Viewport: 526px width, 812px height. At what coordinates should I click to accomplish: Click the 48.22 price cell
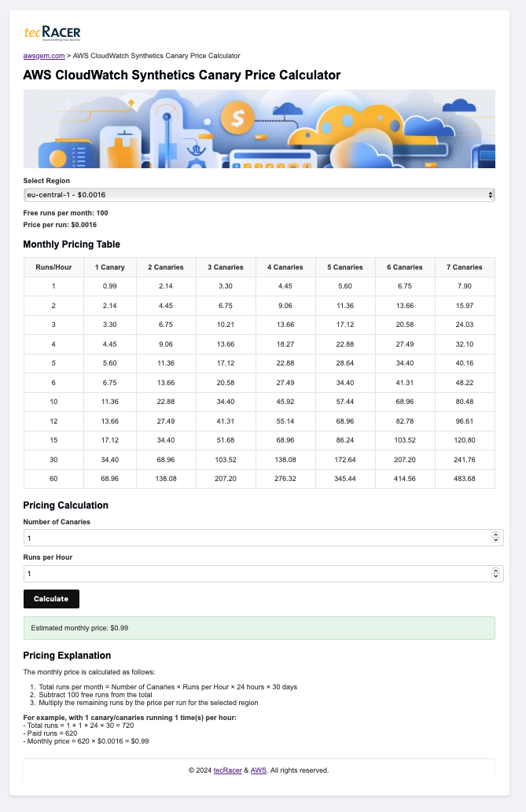(x=465, y=383)
